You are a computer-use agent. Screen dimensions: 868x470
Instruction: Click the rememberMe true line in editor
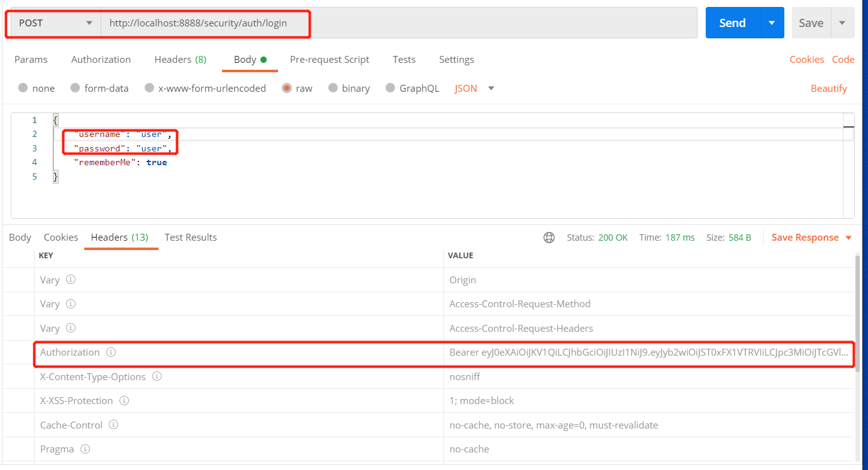pos(120,162)
